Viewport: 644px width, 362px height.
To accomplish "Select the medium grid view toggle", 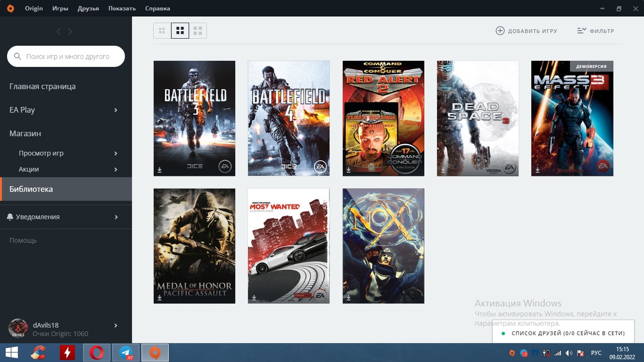I will [x=180, y=30].
